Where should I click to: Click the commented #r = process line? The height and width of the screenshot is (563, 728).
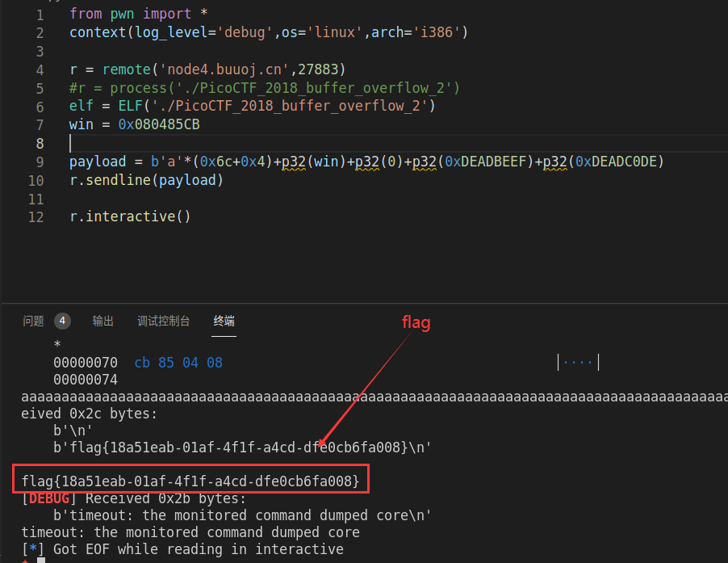pos(265,88)
